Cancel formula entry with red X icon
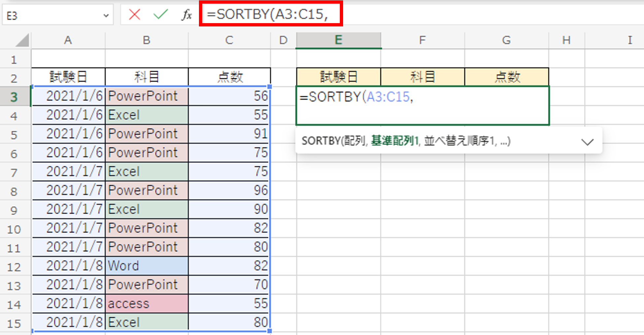The width and height of the screenshot is (644, 335). tap(134, 15)
